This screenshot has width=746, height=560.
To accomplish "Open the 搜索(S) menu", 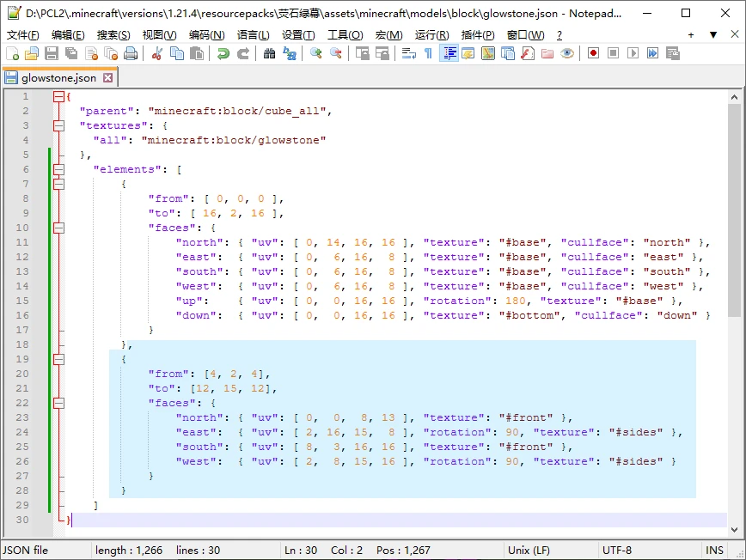I will (113, 34).
